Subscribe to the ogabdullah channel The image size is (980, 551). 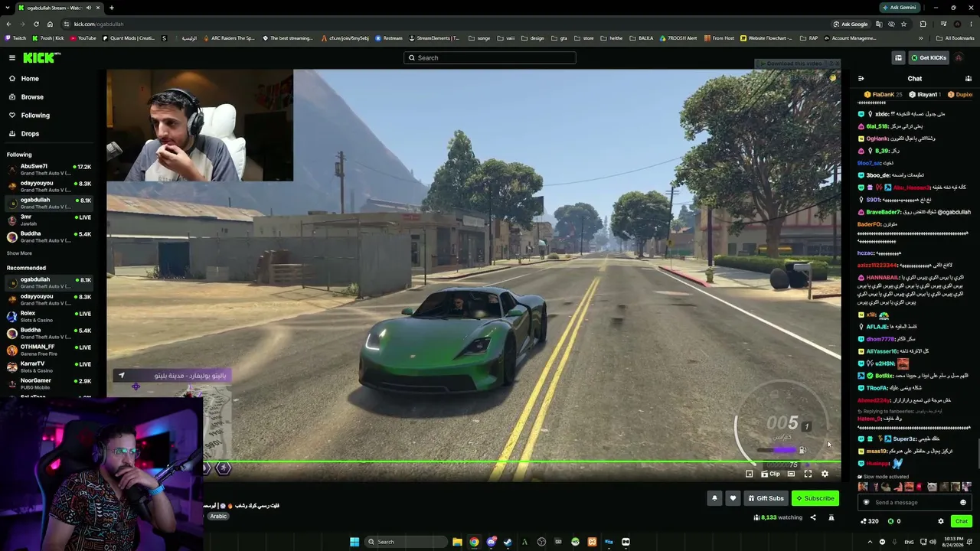click(x=815, y=498)
